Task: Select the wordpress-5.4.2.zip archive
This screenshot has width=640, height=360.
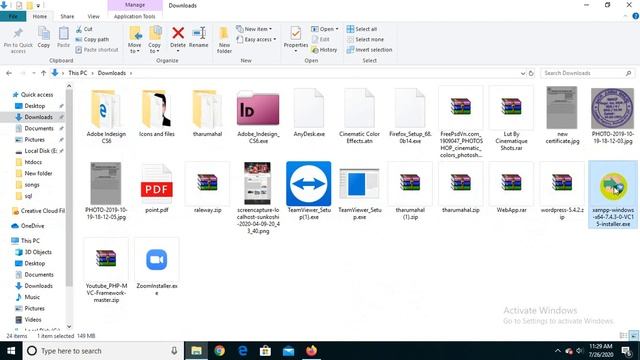Action: pyautogui.click(x=562, y=191)
